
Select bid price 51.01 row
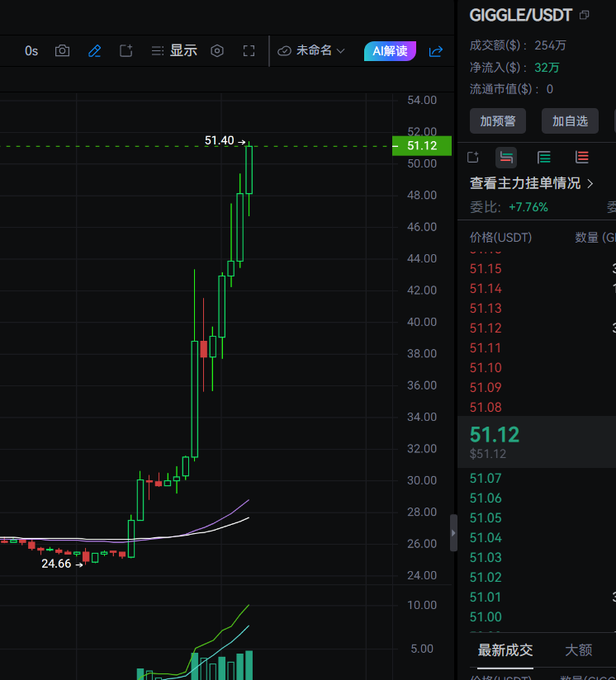[537, 597]
